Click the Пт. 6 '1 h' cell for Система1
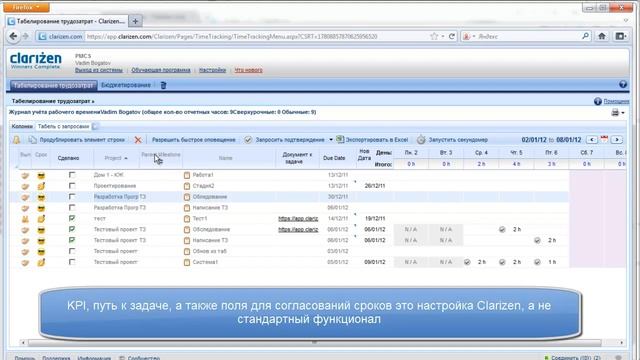The image size is (640, 360). coord(552,262)
